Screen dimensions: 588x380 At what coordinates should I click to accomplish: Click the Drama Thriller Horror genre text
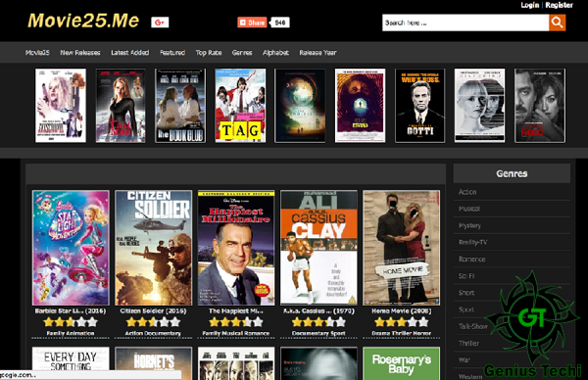[x=401, y=333]
